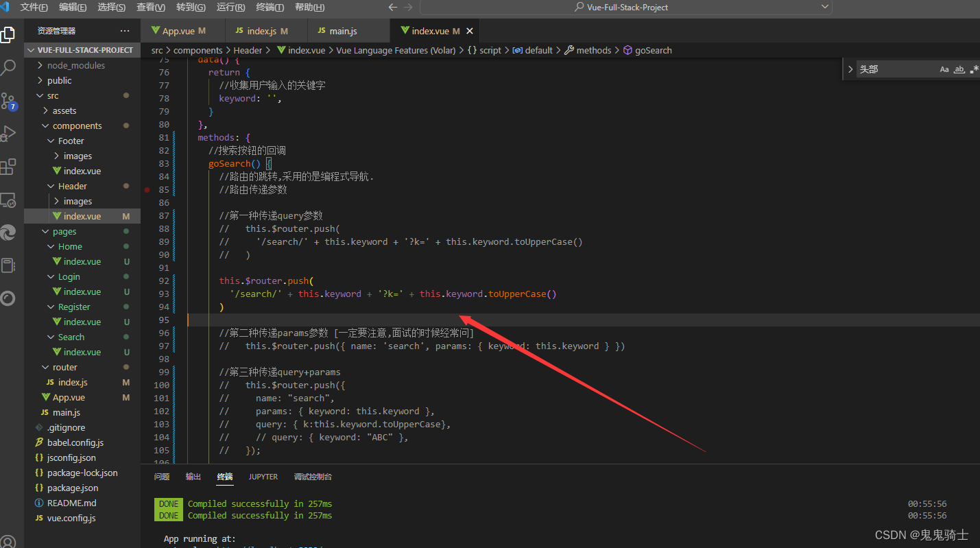This screenshot has height=548, width=980.
Task: Click the VS Code logo icon
Action: 5,8
